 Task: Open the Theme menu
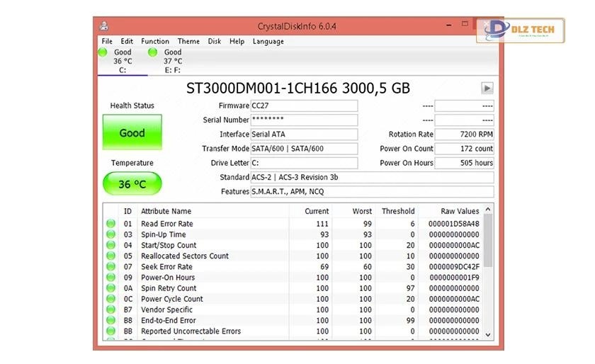point(188,41)
